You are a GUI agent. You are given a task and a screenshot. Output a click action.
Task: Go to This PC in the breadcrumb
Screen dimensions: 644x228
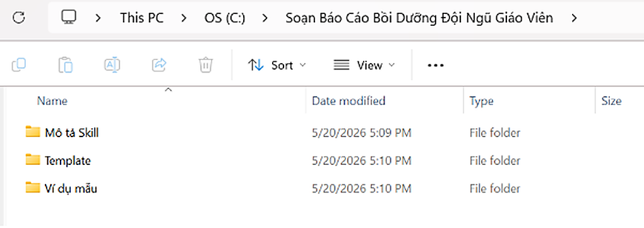coord(141,18)
